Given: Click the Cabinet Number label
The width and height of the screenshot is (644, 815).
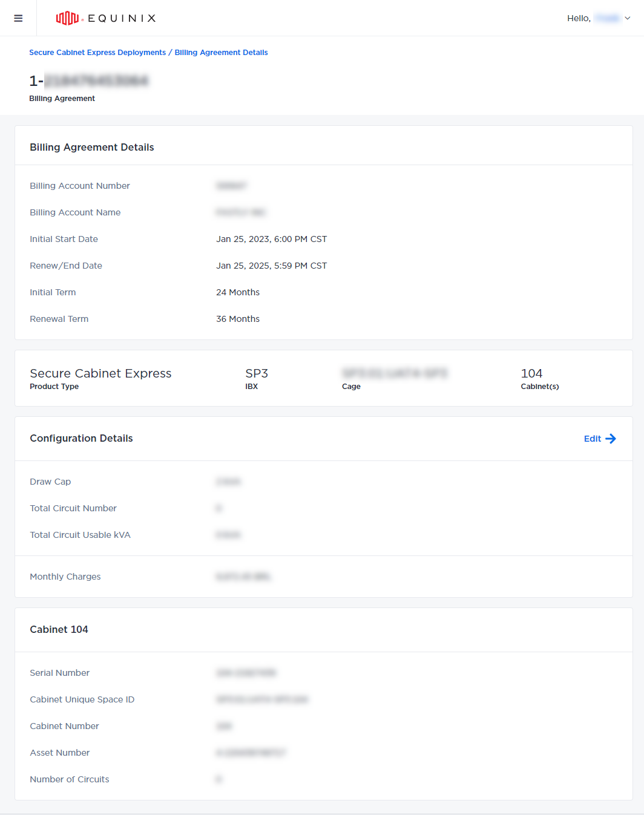Looking at the screenshot, I should (64, 726).
